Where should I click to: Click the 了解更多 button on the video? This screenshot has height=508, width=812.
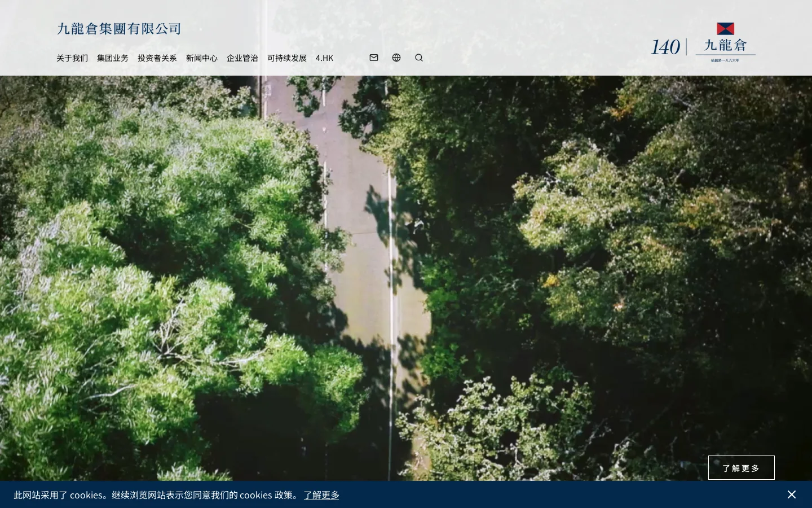click(742, 468)
